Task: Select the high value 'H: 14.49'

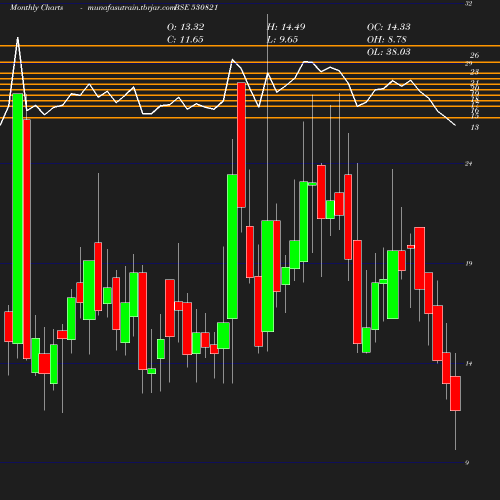Action: 286,27
